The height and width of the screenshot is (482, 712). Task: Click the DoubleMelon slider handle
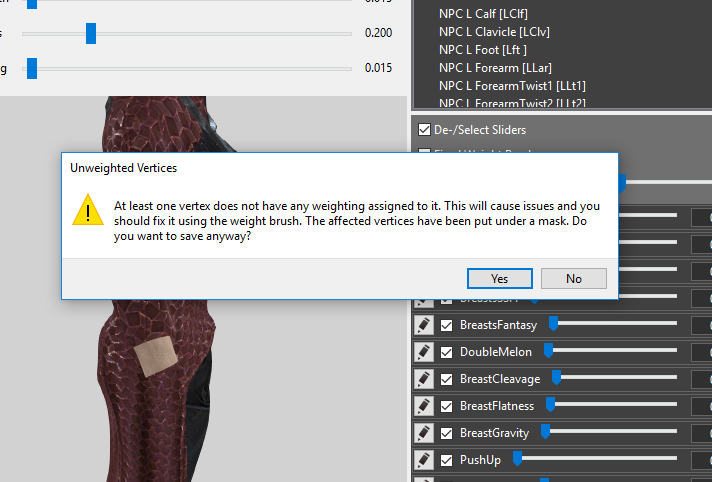[549, 350]
